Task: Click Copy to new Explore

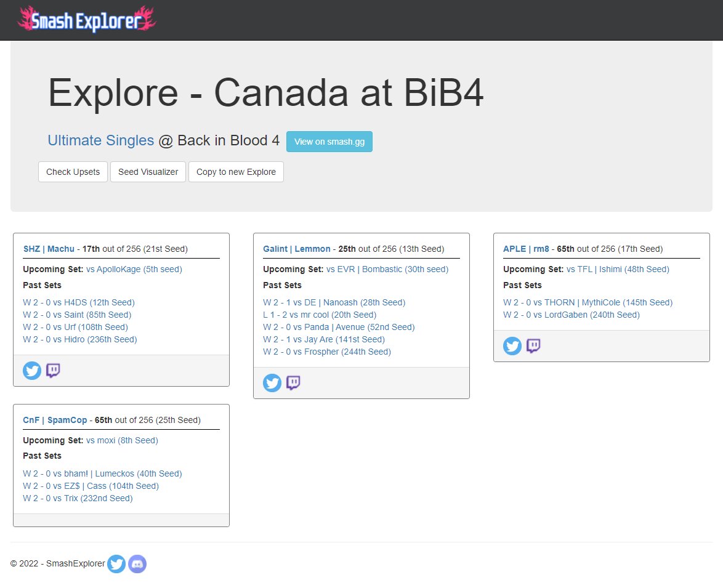Action: (236, 172)
